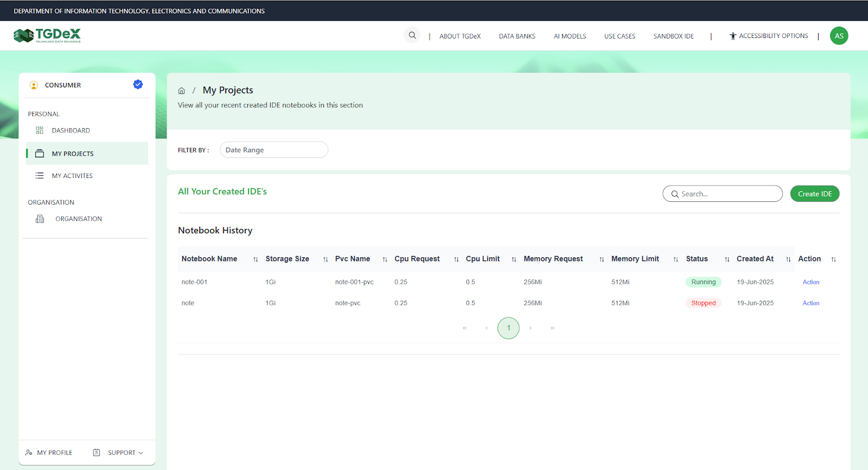Viewport: 868px width, 470px height.
Task: Click the AS user avatar
Action: tap(839, 36)
